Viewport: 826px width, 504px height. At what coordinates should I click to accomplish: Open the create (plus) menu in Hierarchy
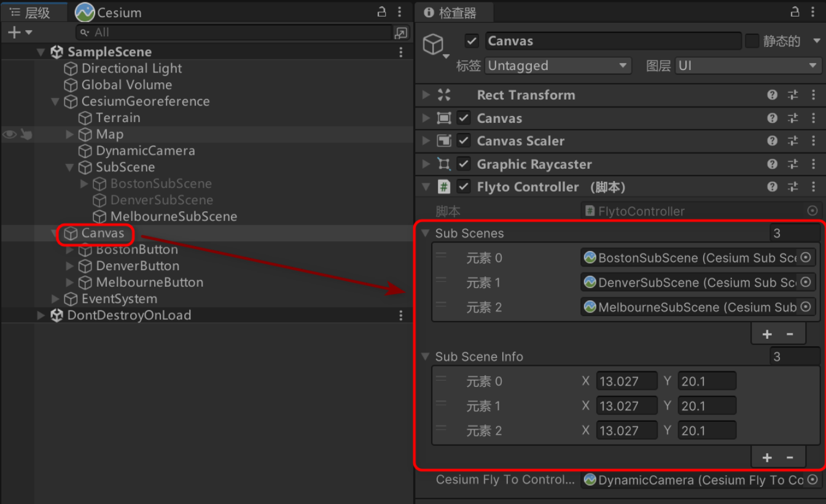pyautogui.click(x=18, y=32)
